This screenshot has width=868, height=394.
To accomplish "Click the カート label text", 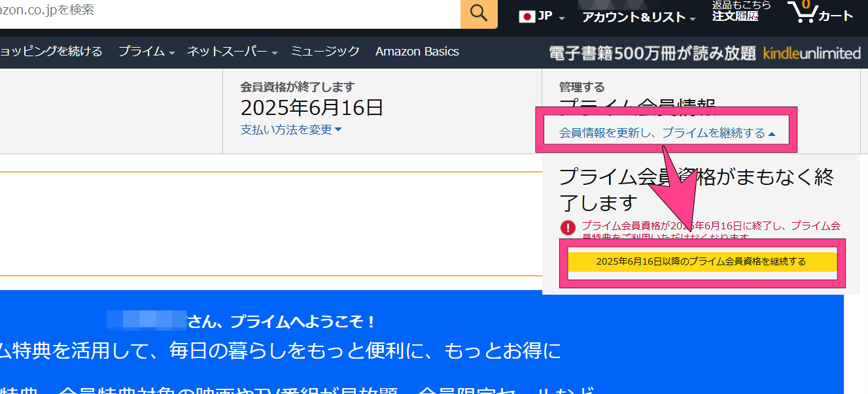I will [835, 16].
